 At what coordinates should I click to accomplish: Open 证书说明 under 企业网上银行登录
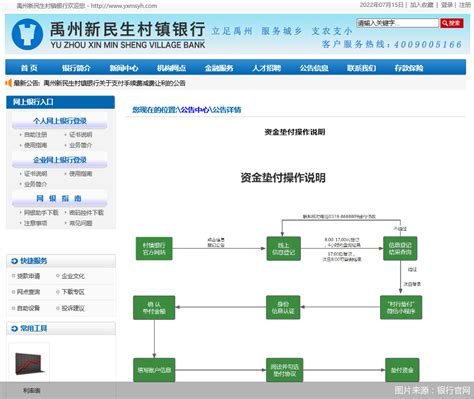click(35, 174)
